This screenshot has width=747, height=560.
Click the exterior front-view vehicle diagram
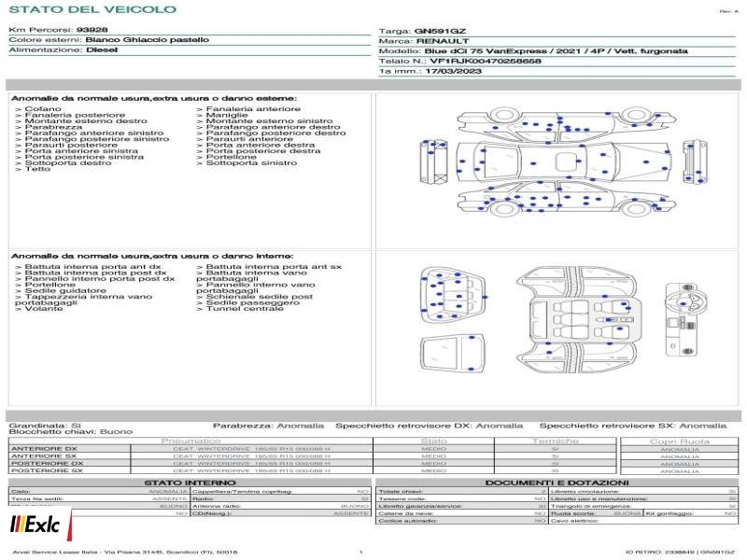tap(695, 161)
